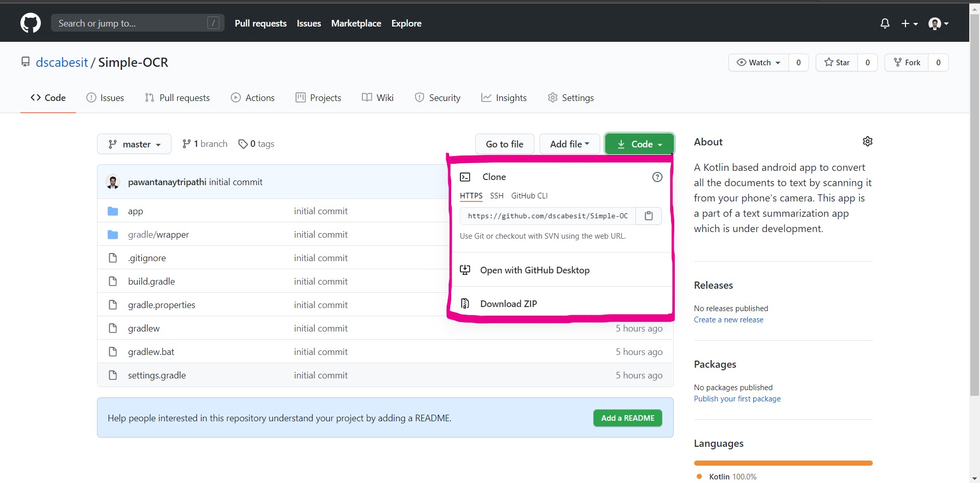The width and height of the screenshot is (980, 483).
Task: Open the clone help question icon
Action: (x=657, y=177)
